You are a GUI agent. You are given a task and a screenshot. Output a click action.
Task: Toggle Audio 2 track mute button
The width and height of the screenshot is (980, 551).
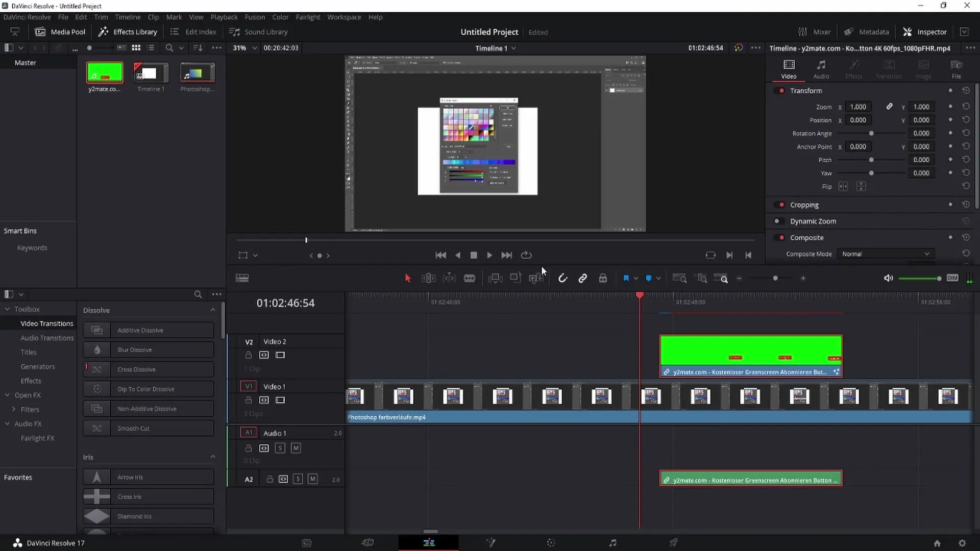pyautogui.click(x=312, y=479)
